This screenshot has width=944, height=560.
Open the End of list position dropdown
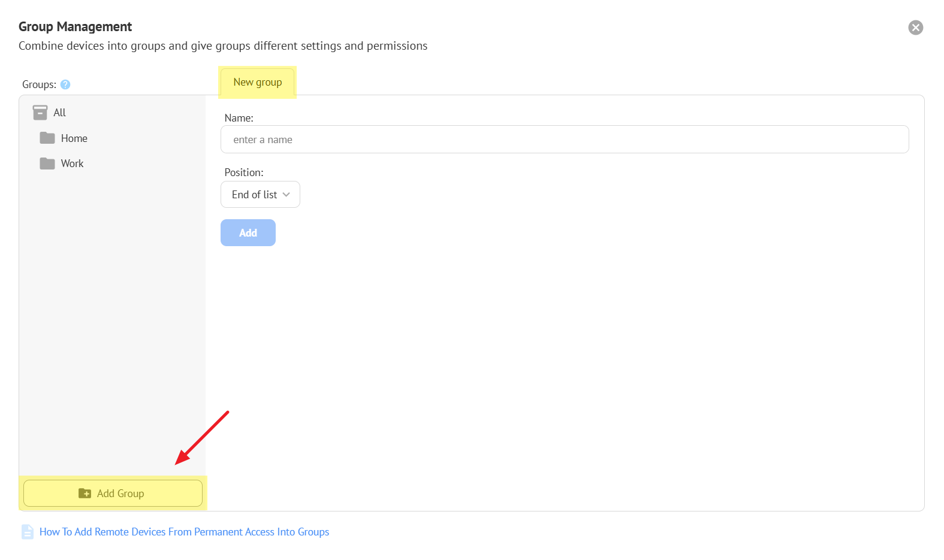click(x=255, y=195)
